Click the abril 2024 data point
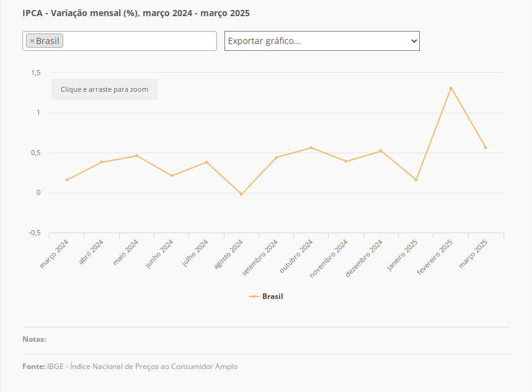Image resolution: width=532 pixels, height=392 pixels. 102,162
